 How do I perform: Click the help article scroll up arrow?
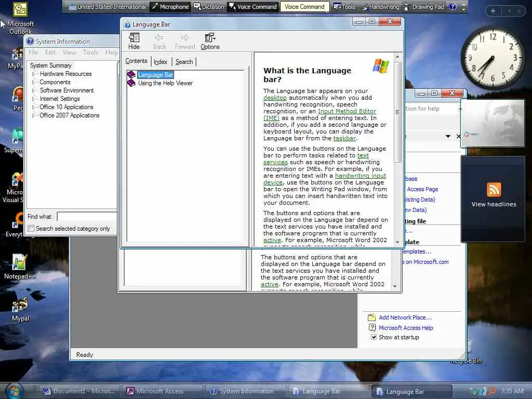(x=397, y=57)
